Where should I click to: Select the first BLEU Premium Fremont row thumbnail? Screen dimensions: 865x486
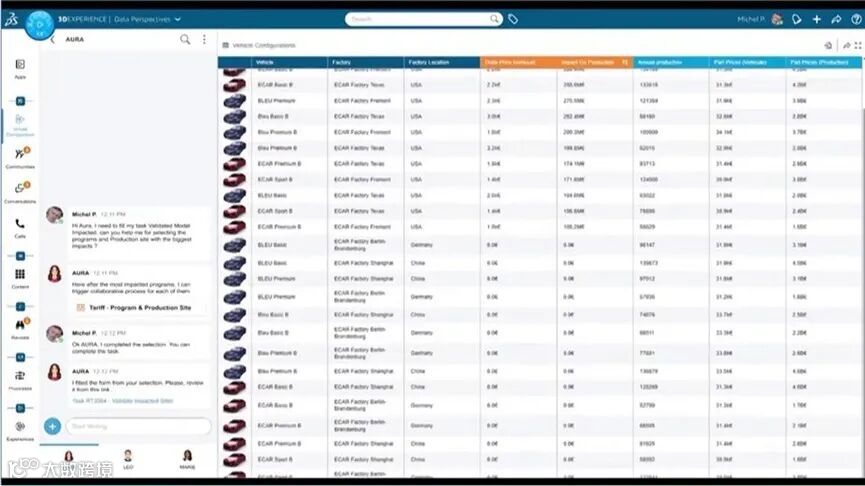click(234, 101)
